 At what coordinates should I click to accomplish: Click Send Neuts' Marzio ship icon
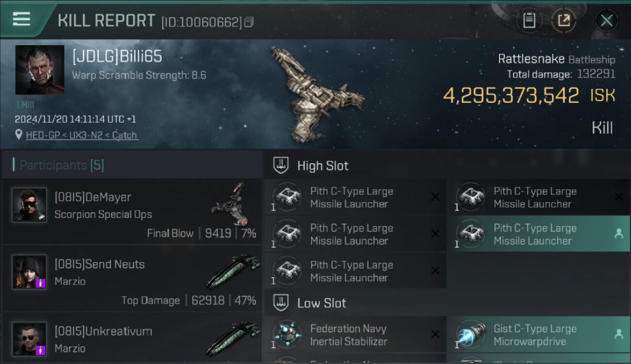pyautogui.click(x=232, y=272)
